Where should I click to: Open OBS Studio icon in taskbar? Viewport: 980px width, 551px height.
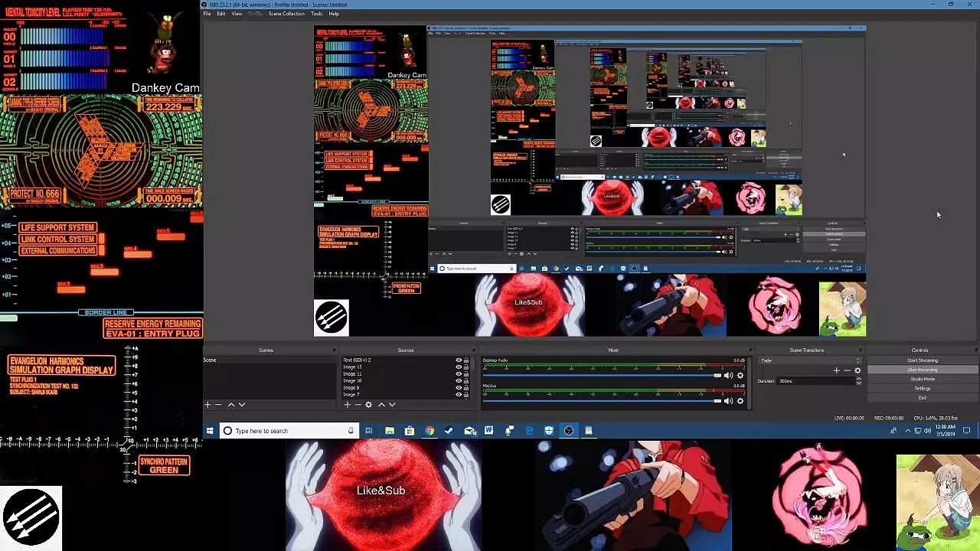(568, 431)
